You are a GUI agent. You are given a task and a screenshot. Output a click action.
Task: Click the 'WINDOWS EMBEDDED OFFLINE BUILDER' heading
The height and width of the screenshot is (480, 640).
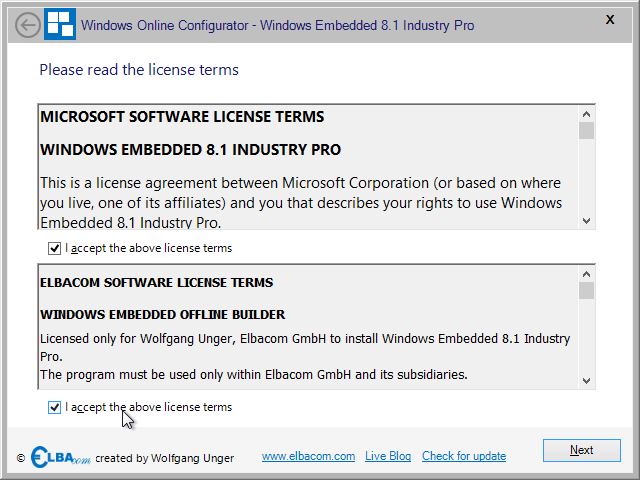click(x=162, y=315)
